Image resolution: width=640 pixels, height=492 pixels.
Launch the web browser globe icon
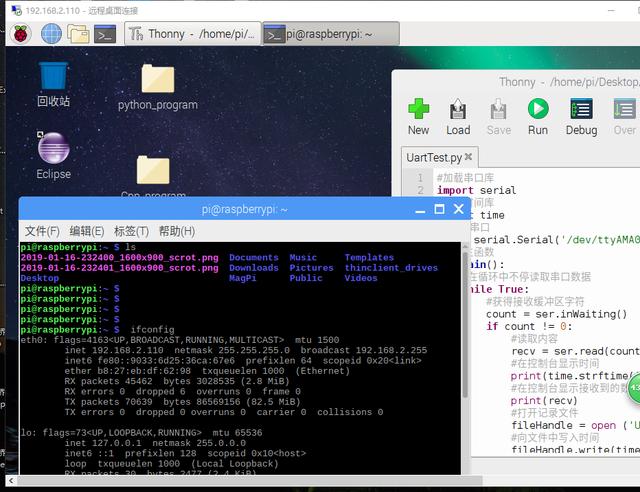coord(51,33)
